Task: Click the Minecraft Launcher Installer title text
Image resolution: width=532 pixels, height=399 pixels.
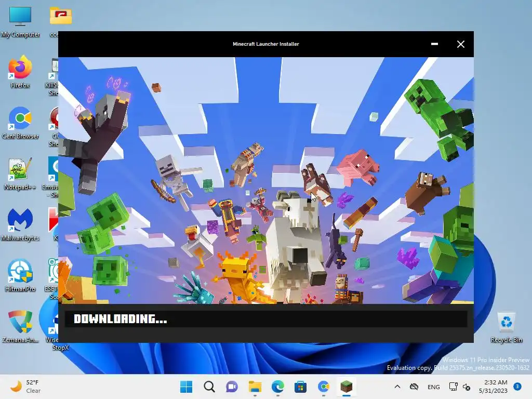Action: click(x=265, y=44)
